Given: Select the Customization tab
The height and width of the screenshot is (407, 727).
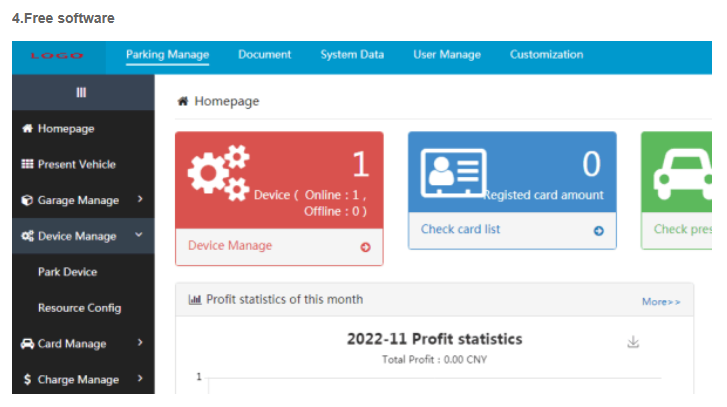Looking at the screenshot, I should pyautogui.click(x=546, y=55).
